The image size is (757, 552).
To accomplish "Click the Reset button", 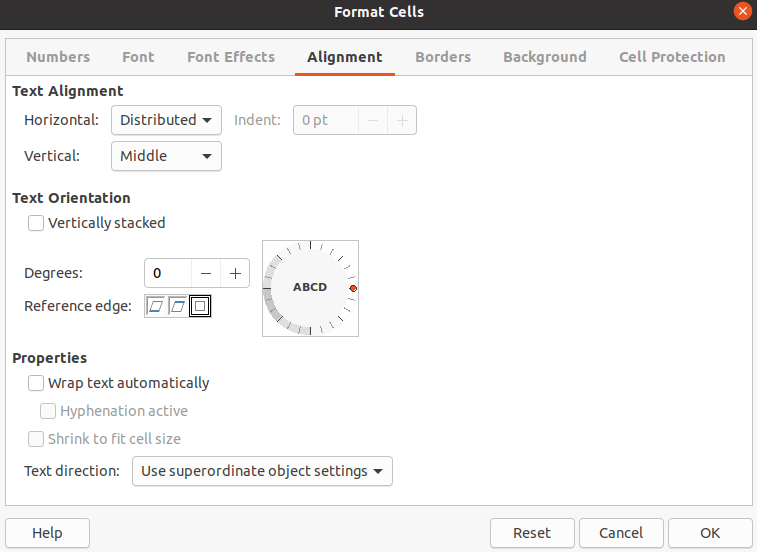I will point(532,533).
